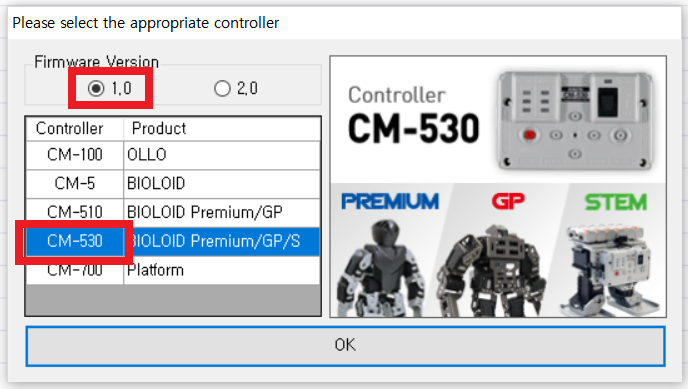Choose the BIOLOID Premium/GP/S product cell
This screenshot has width=688, height=389.
point(222,241)
